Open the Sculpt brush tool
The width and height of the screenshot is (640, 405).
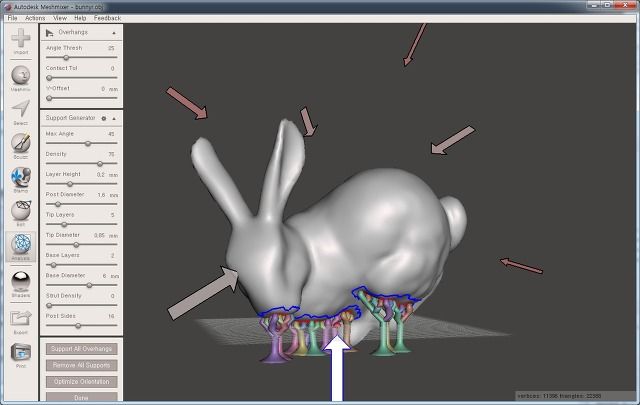click(x=20, y=142)
